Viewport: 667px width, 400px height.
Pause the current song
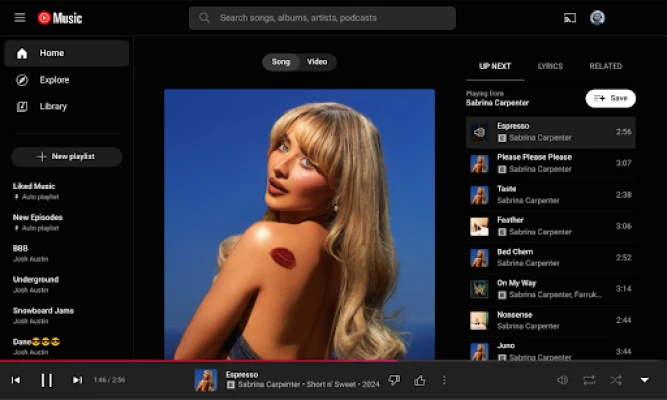pos(46,380)
